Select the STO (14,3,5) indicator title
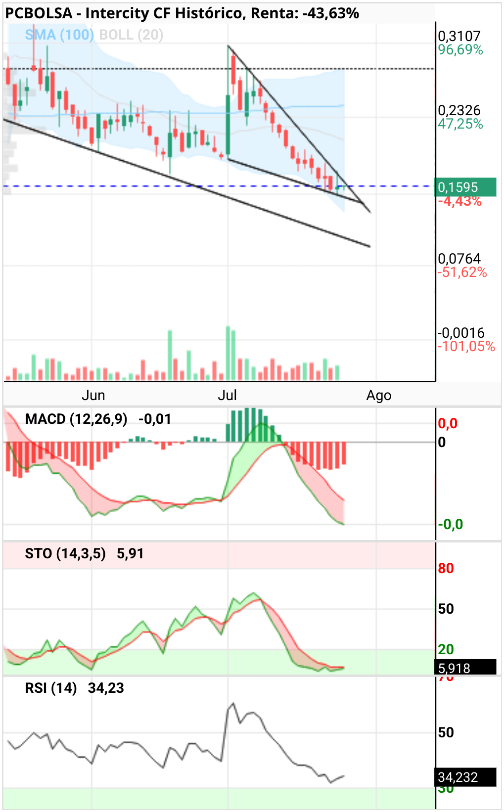This screenshot has height=812, width=504. pos(65,553)
